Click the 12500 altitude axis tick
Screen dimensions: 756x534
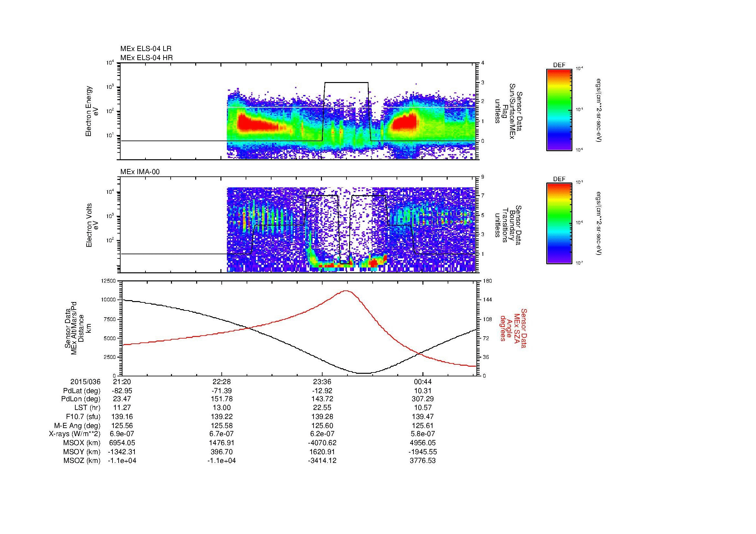108,281
